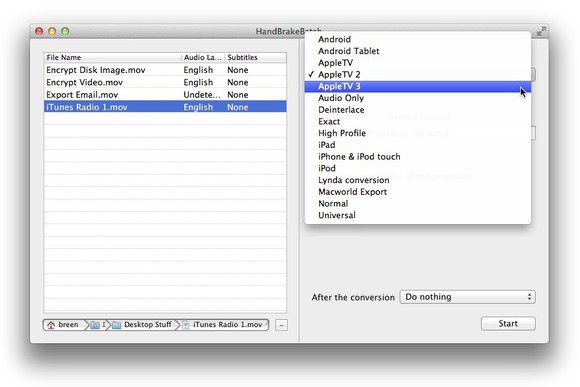Choose Lynda conversion preset
Screen dimensions: 580x387
point(418,180)
